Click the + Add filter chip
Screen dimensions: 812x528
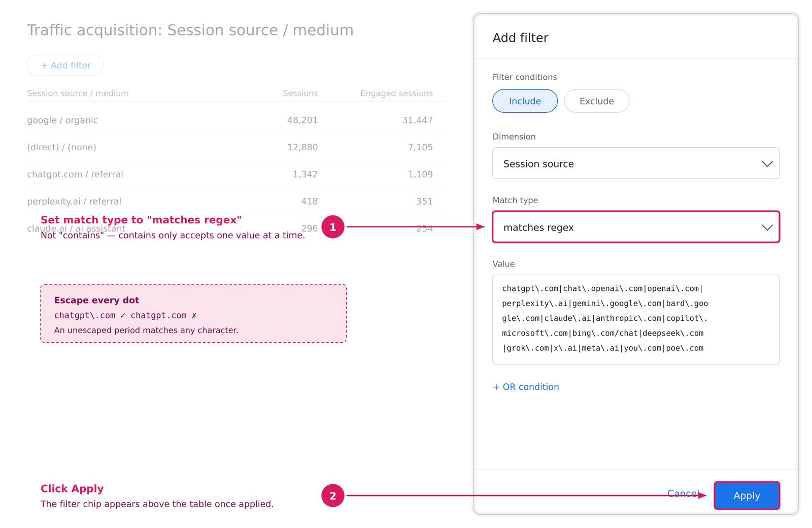pyautogui.click(x=65, y=65)
